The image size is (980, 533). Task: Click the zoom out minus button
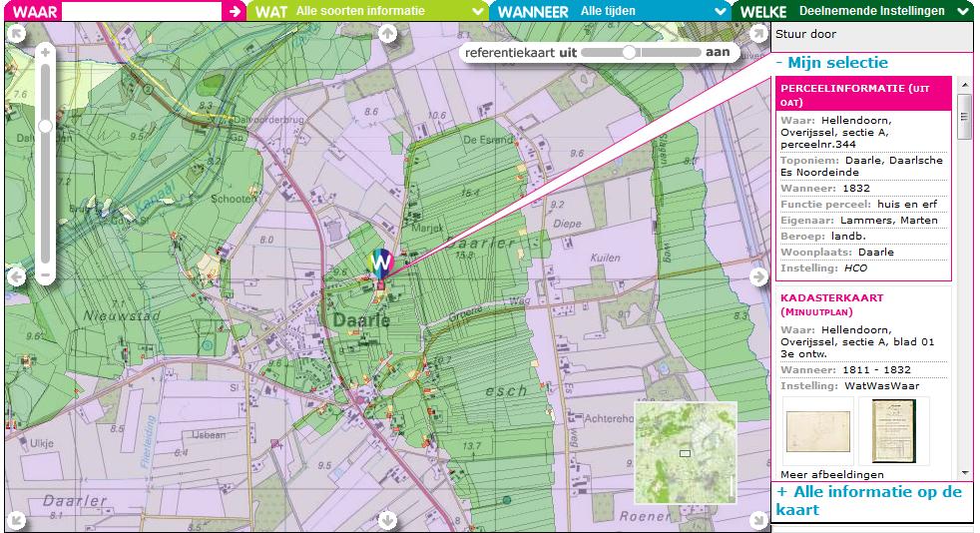(x=45, y=273)
